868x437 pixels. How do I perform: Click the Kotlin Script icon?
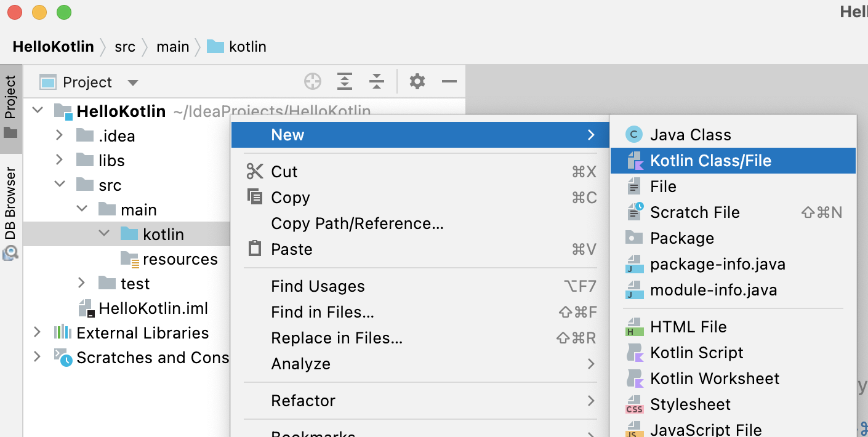[x=635, y=353]
